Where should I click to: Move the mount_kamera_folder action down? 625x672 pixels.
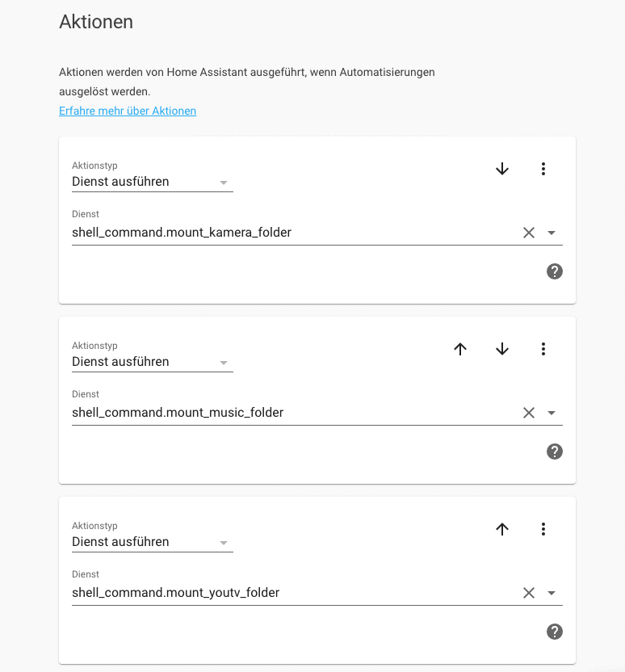(502, 169)
